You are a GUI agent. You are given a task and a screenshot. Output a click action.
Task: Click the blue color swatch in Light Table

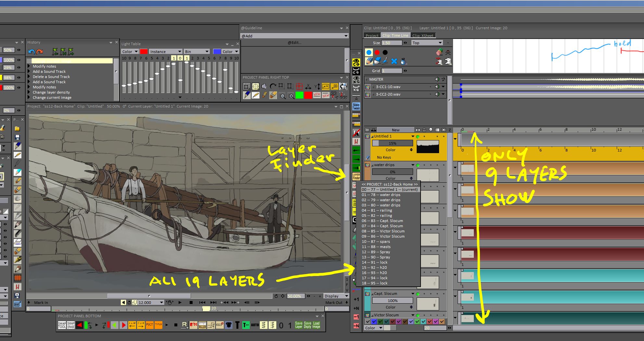[217, 52]
